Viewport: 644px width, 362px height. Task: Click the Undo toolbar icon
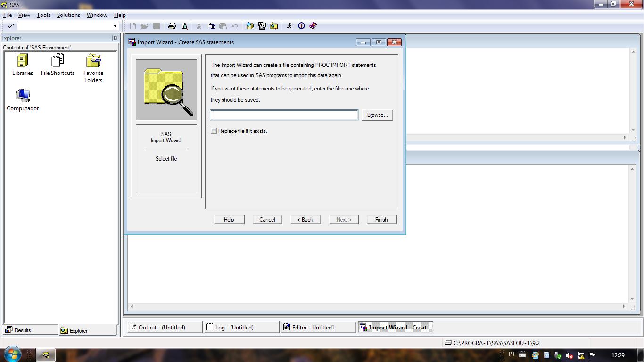[235, 26]
